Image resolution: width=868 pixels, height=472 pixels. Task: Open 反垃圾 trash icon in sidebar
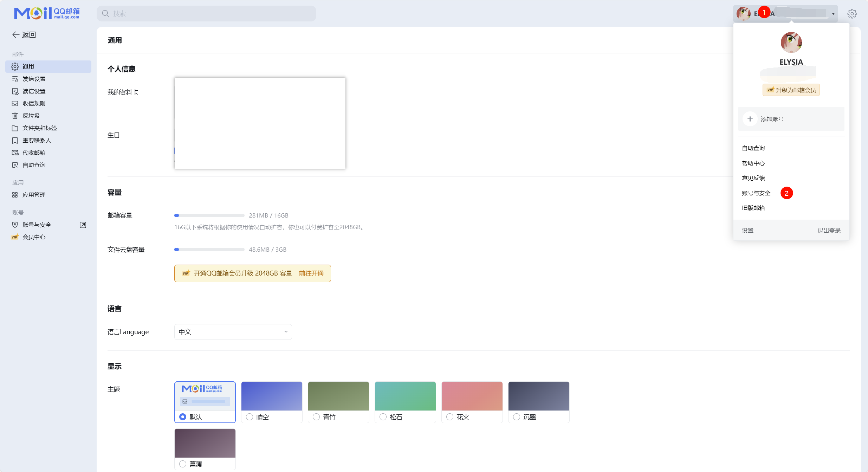15,116
